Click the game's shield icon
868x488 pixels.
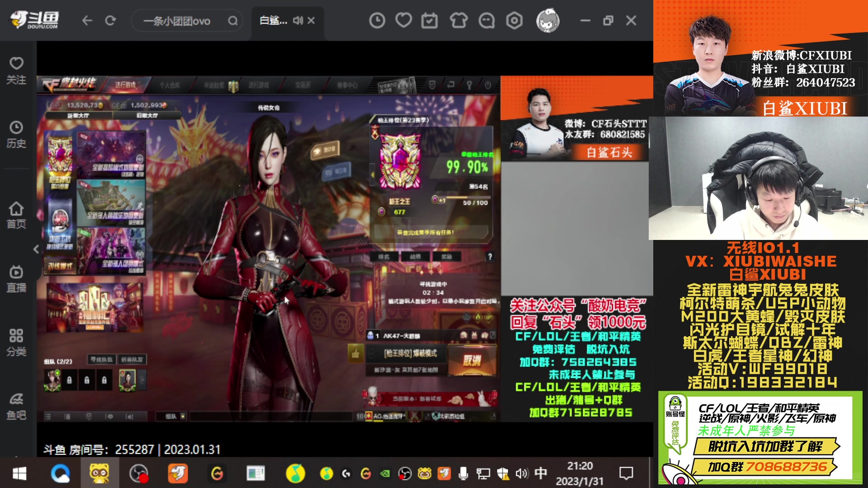tap(432, 85)
